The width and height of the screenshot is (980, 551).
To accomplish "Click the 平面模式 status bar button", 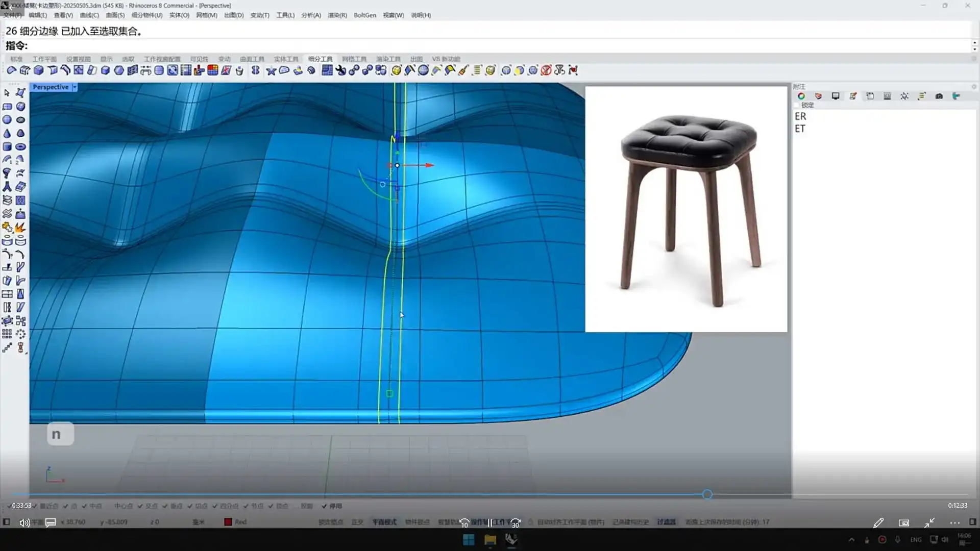I will pos(384,522).
